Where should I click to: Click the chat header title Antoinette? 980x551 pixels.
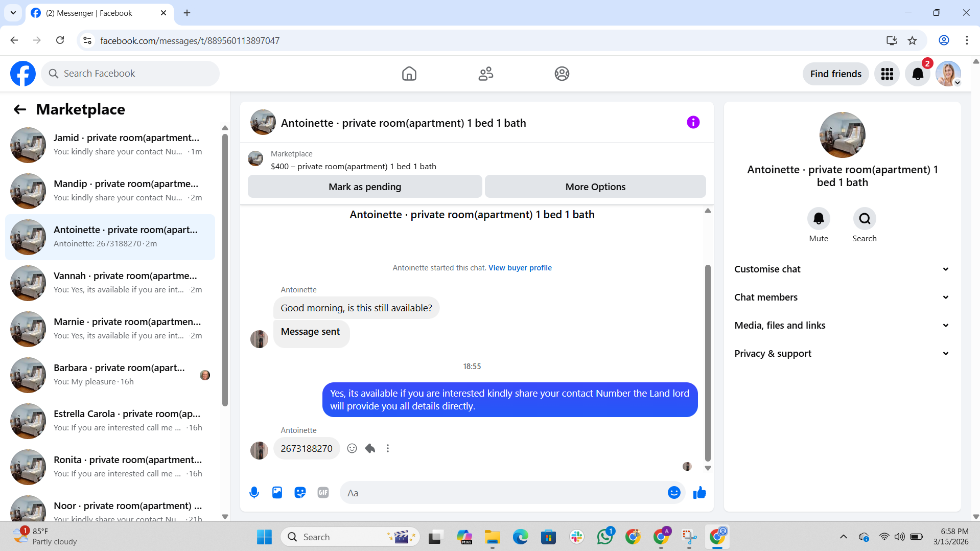click(x=403, y=123)
